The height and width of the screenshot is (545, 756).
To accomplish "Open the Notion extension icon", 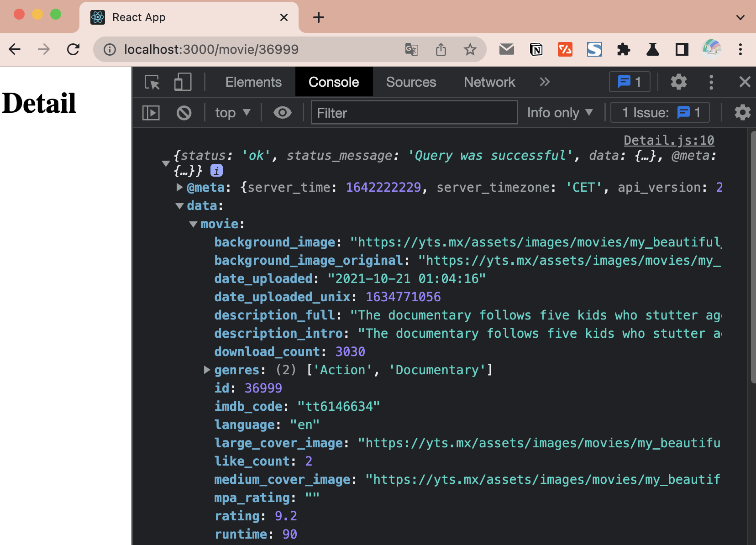I will pyautogui.click(x=536, y=49).
